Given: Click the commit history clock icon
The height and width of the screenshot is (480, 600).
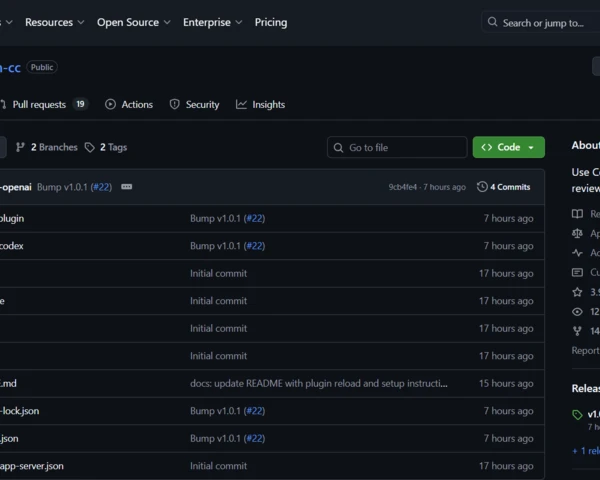Looking at the screenshot, I should point(482,187).
